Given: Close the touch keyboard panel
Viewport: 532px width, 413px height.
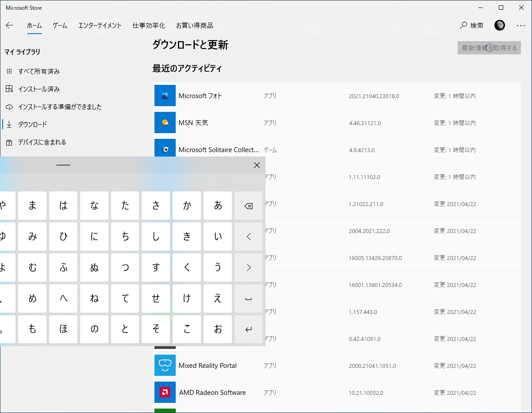Looking at the screenshot, I should click(x=257, y=165).
